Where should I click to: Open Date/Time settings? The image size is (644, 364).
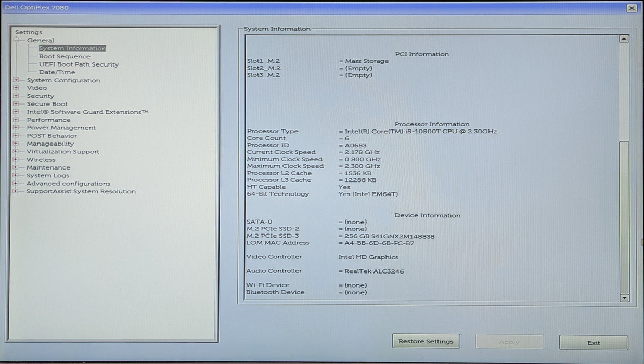pyautogui.click(x=57, y=72)
